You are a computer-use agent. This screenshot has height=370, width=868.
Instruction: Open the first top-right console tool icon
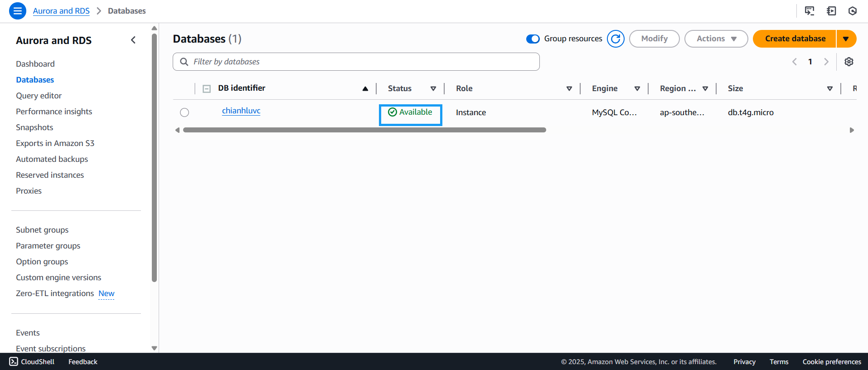pos(810,11)
